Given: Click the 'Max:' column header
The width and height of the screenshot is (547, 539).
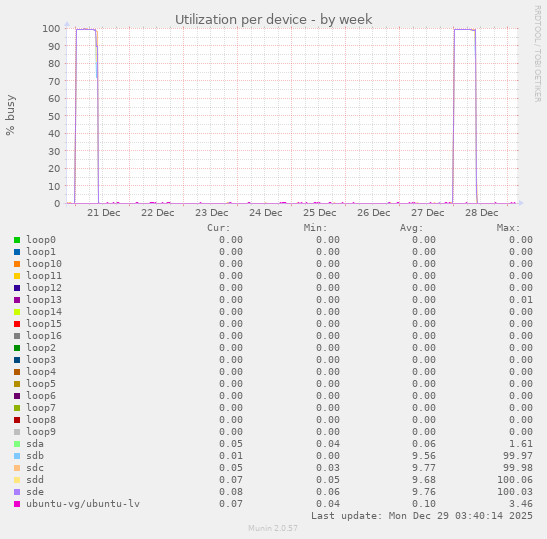Looking at the screenshot, I should click(509, 228).
